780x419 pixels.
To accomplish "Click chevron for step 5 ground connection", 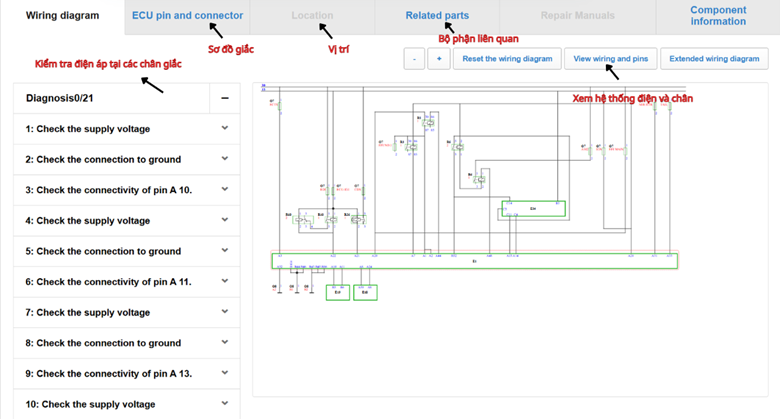I will [225, 251].
